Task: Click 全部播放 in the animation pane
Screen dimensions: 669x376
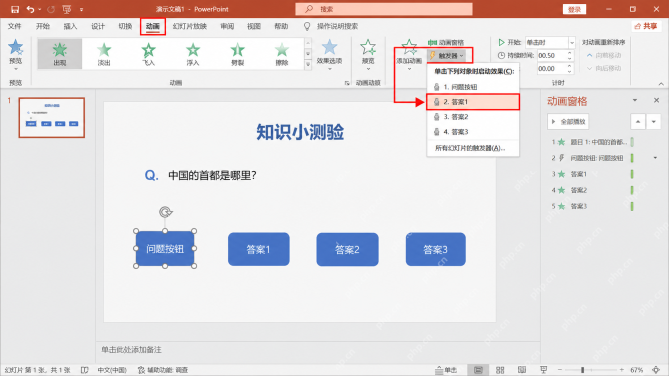Action: click(x=568, y=122)
